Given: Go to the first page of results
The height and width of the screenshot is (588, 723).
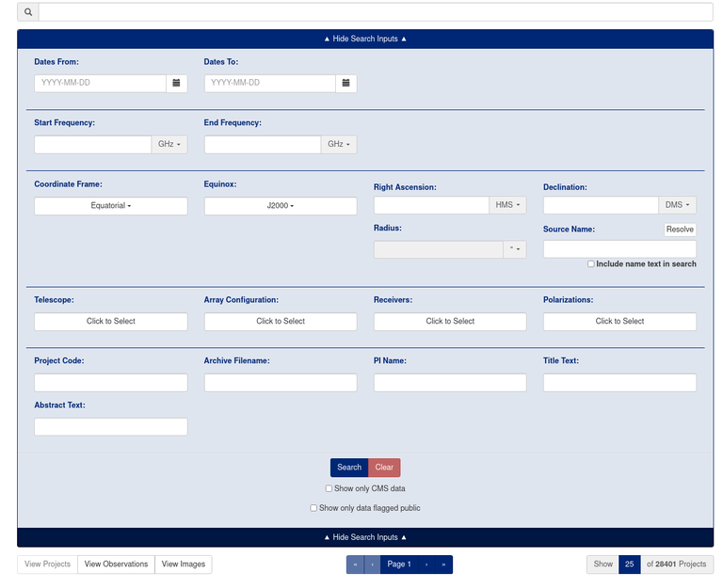Looking at the screenshot, I should click(x=355, y=564).
